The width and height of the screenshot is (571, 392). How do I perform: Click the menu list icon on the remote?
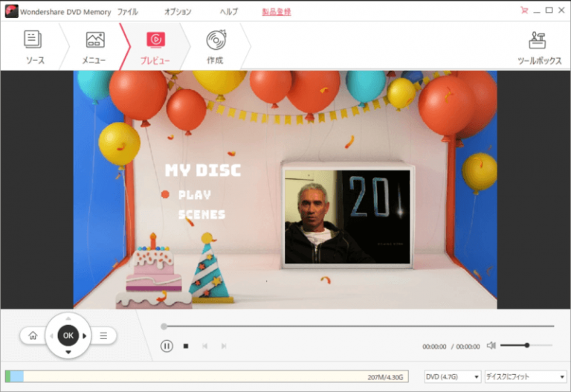[103, 335]
